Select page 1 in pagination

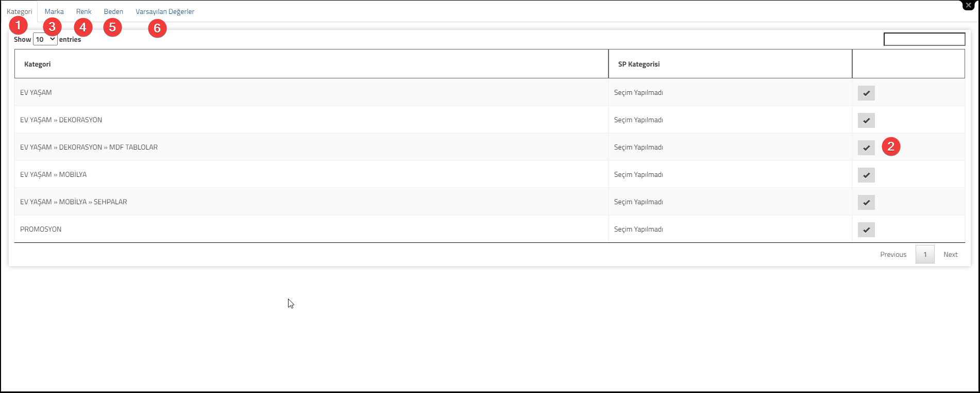pyautogui.click(x=925, y=254)
